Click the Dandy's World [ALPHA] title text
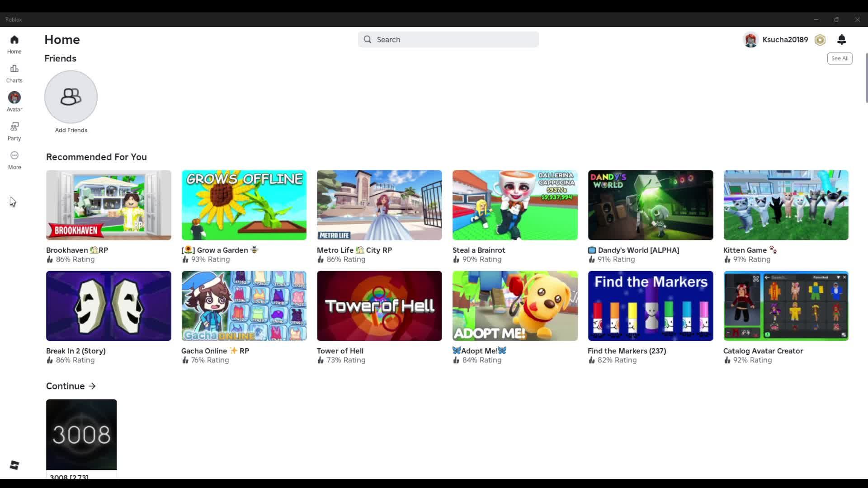The width and height of the screenshot is (868, 488). (633, 250)
